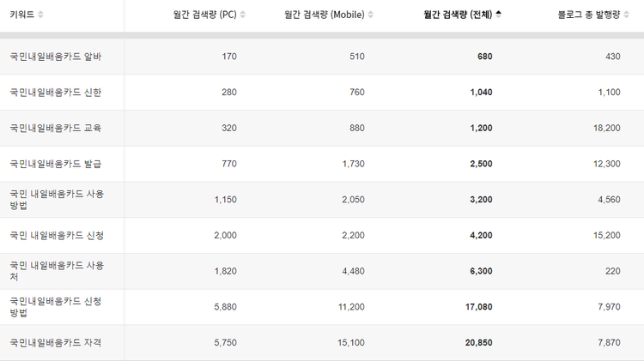Select keyword 국민 내일배움카드 사용방법
The image size is (644, 361).
(x=57, y=200)
